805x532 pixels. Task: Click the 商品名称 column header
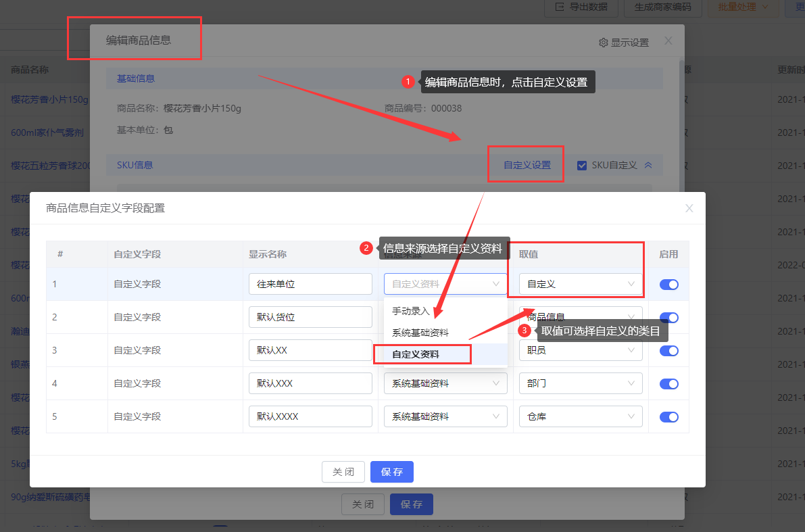30,70
